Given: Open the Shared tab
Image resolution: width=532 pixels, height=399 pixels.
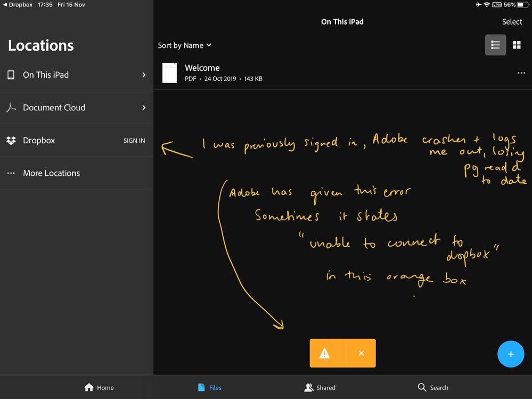Looking at the screenshot, I should (x=320, y=388).
